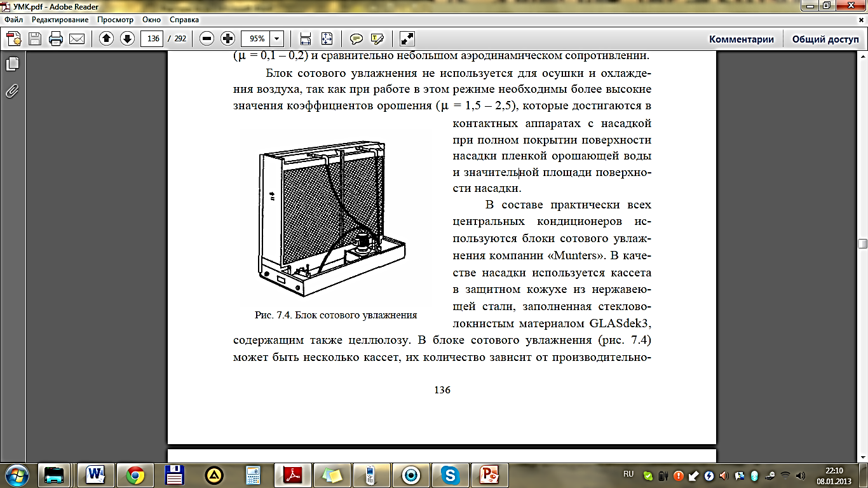Image resolution: width=868 pixels, height=488 pixels.
Task: Open the Справка menu
Action: pyautogui.click(x=184, y=20)
